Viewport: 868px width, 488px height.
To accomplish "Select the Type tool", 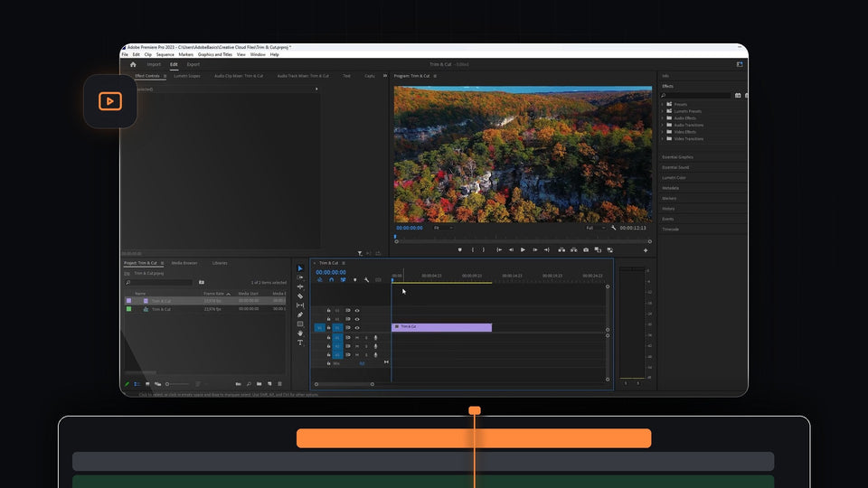I will tap(300, 343).
